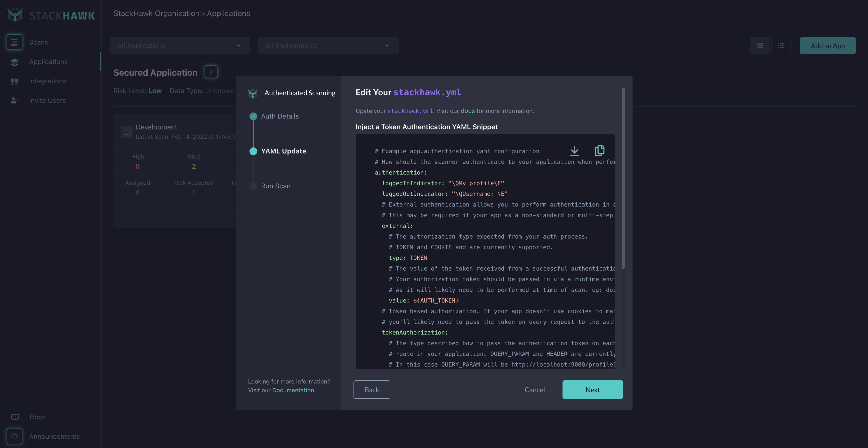Select the Applications menu item
The image size is (868, 448).
click(48, 62)
